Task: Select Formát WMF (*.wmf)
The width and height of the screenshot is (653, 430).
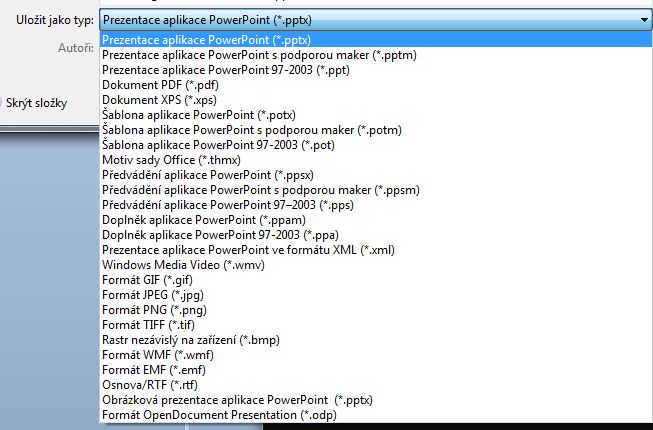Action: point(376,355)
